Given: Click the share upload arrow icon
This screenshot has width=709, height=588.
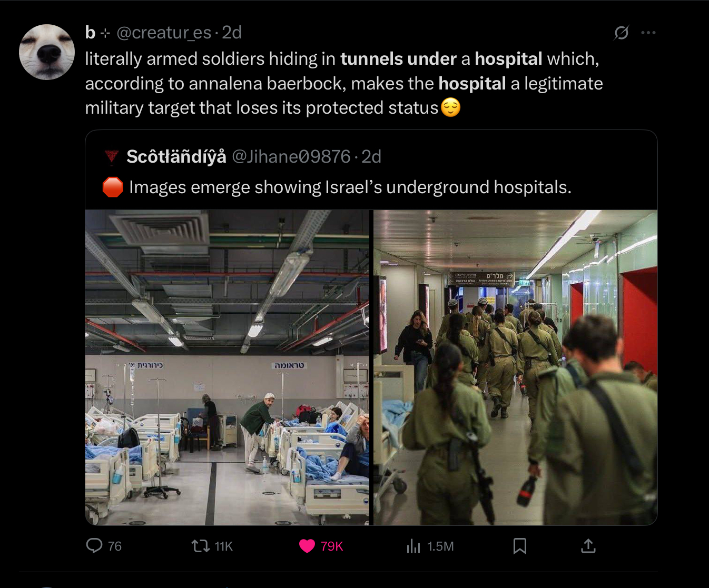Looking at the screenshot, I should pyautogui.click(x=588, y=546).
